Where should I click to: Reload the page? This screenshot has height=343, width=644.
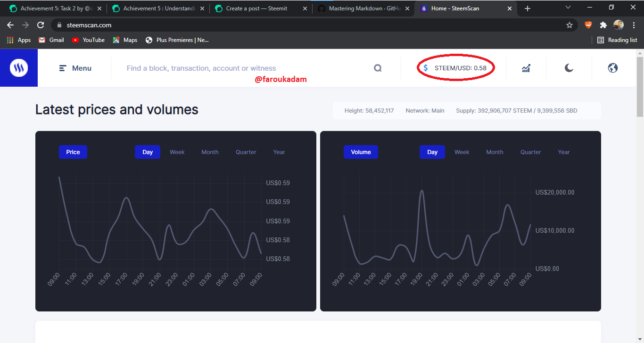point(41,25)
